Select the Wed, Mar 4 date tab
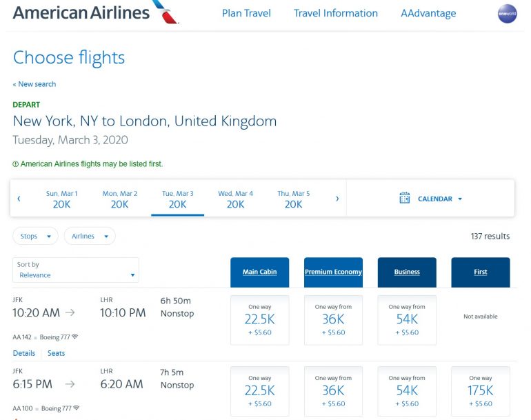This screenshot has width=531, height=420. 235,199
